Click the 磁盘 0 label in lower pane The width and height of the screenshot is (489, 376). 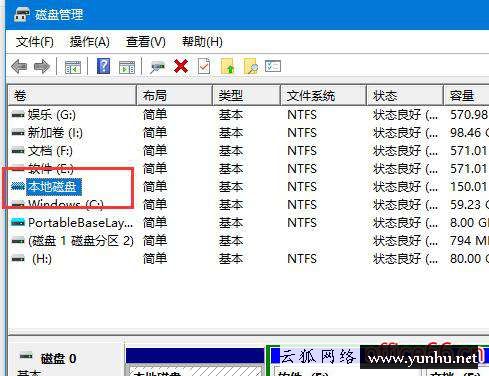(58, 359)
